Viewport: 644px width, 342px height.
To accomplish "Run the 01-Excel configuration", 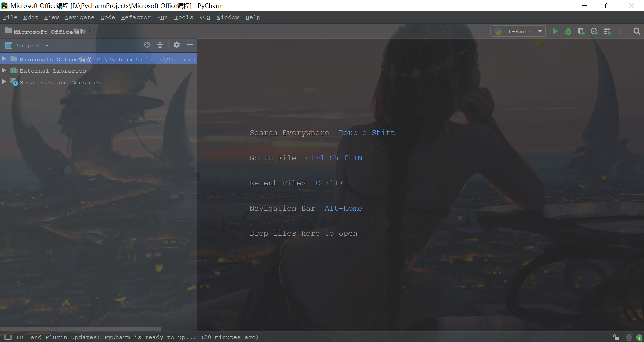I will click(555, 31).
